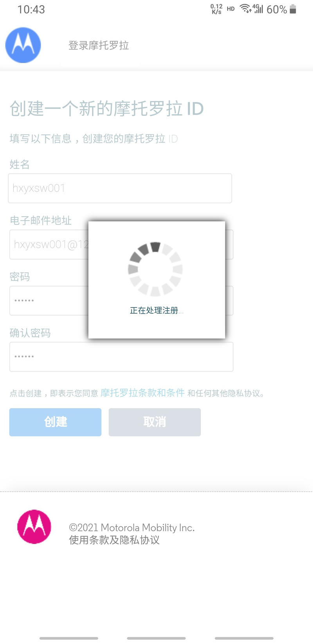Tap the Wi-Fi signal icon
Image resolution: width=313 pixels, height=644 pixels.
(245, 9)
